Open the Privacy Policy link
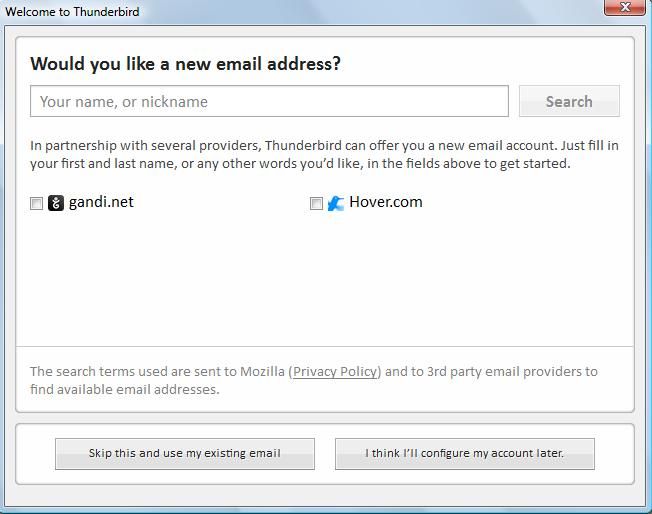Viewport: 652px width, 514px height. pyautogui.click(x=336, y=371)
